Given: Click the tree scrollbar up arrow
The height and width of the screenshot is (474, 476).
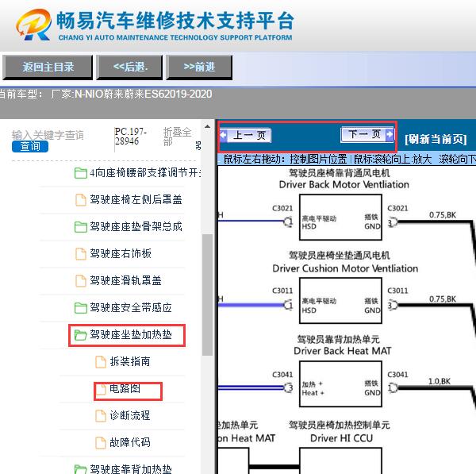Looking at the screenshot, I should 207,126.
